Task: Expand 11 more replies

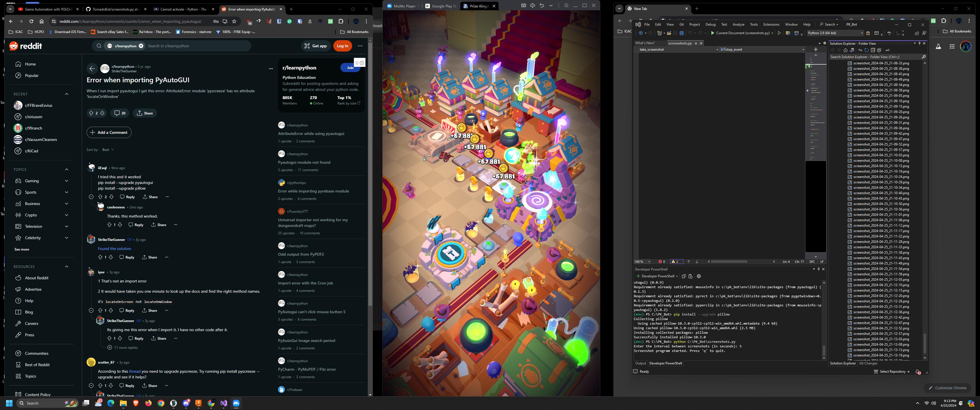Action: (x=122, y=348)
